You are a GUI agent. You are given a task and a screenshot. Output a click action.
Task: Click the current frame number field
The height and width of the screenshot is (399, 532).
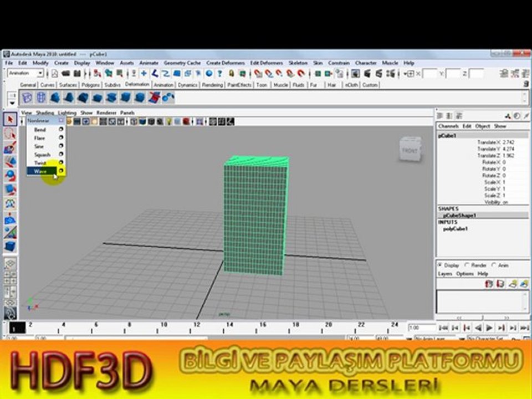[422, 328]
